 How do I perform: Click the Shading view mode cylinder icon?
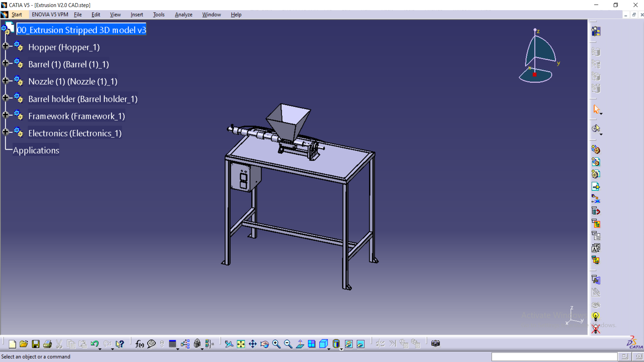tap(336, 344)
